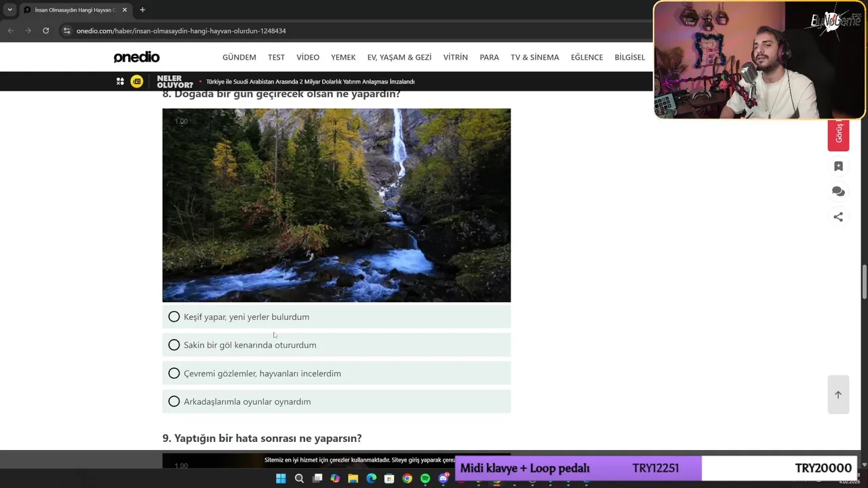Open a new browser tab
The image size is (868, 488).
[142, 10]
